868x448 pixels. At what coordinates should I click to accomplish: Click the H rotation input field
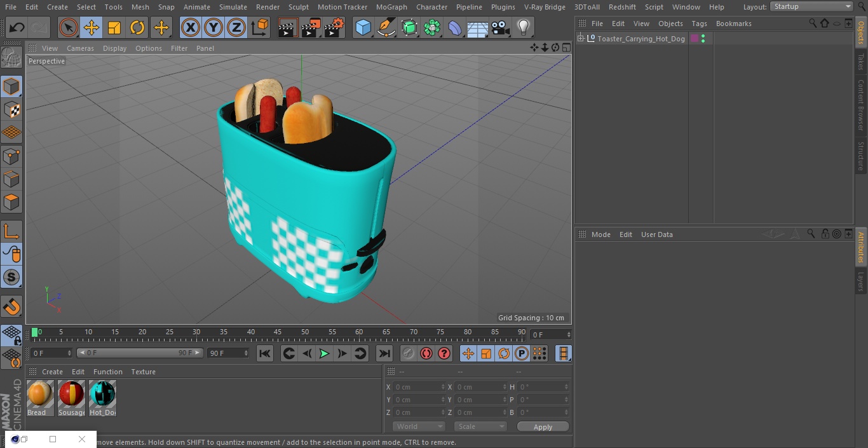coord(544,387)
